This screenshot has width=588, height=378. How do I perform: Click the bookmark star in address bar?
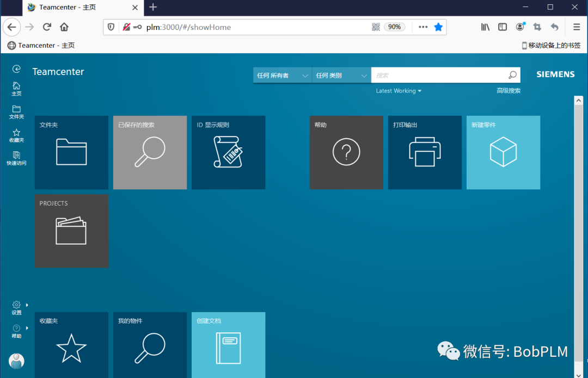point(438,27)
